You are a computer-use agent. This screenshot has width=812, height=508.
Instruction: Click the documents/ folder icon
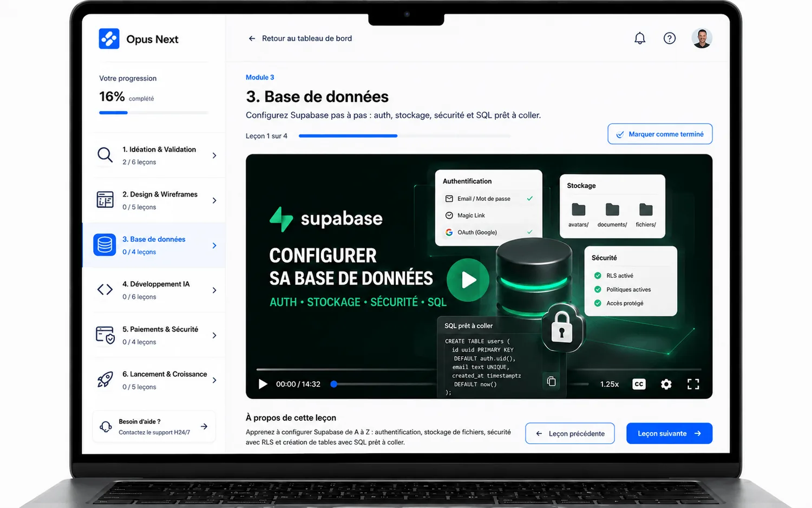click(x=612, y=210)
